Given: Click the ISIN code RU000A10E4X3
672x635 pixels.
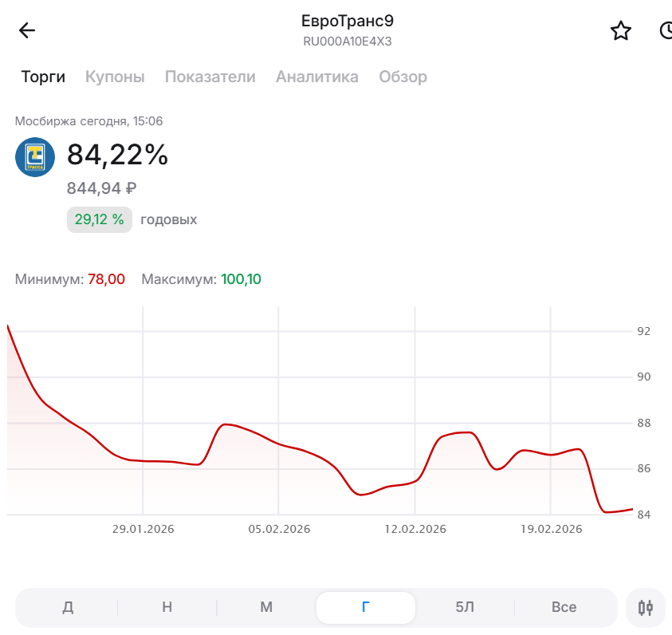Looking at the screenshot, I should 347,41.
